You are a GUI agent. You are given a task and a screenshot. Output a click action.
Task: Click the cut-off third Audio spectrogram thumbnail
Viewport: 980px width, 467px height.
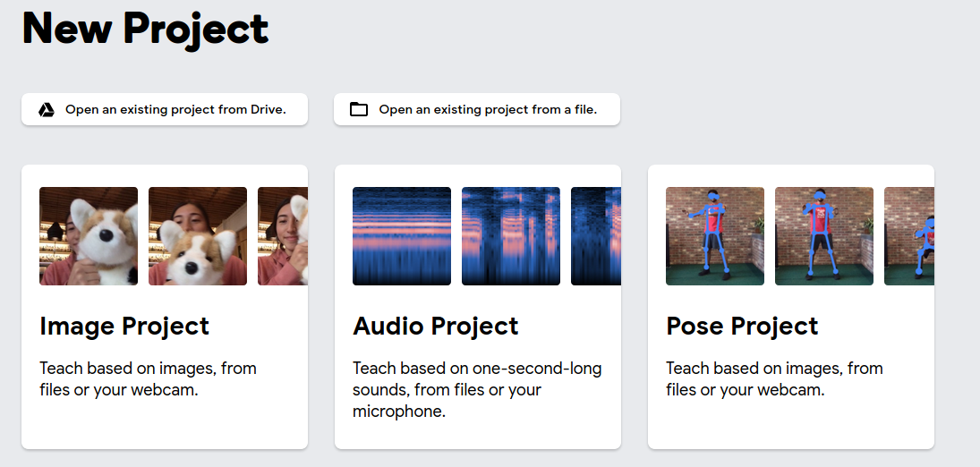click(596, 236)
